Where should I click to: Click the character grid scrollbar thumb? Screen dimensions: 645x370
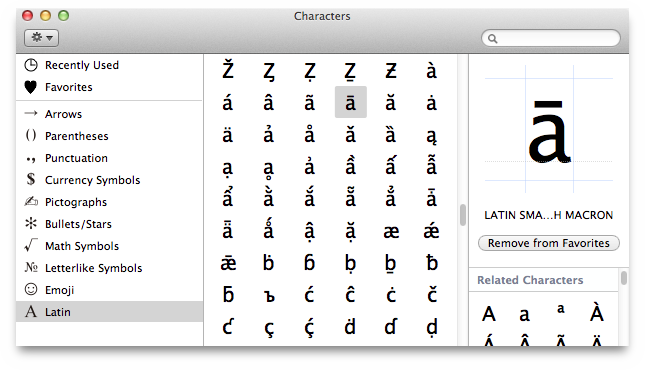(463, 215)
